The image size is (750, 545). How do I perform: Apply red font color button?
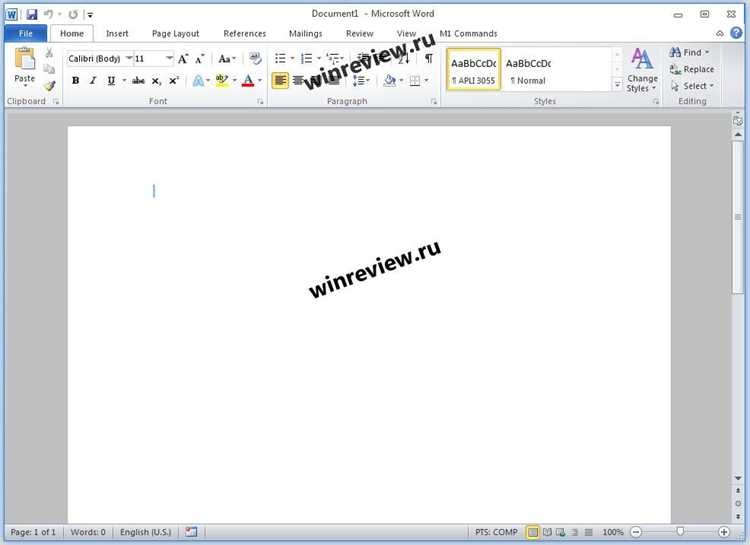pyautogui.click(x=248, y=80)
